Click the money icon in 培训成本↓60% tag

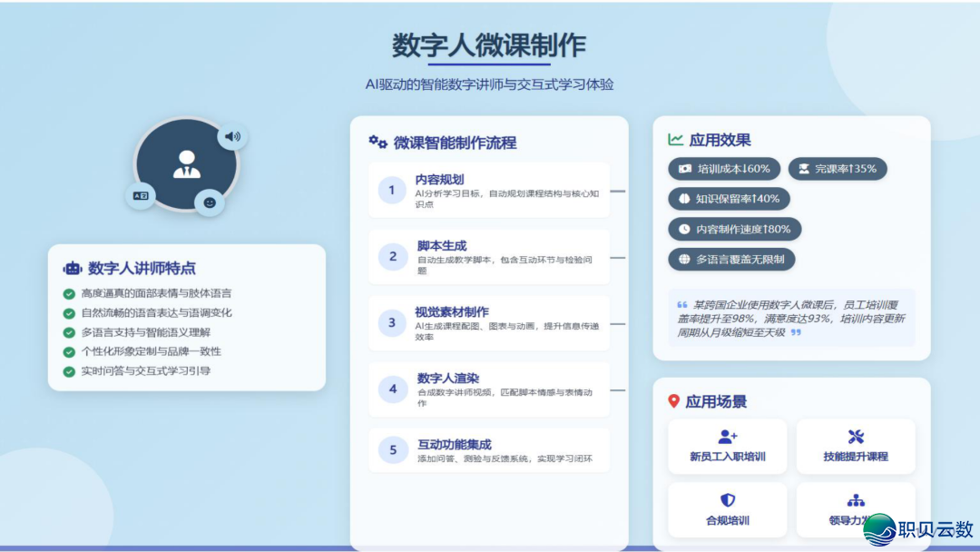(685, 169)
